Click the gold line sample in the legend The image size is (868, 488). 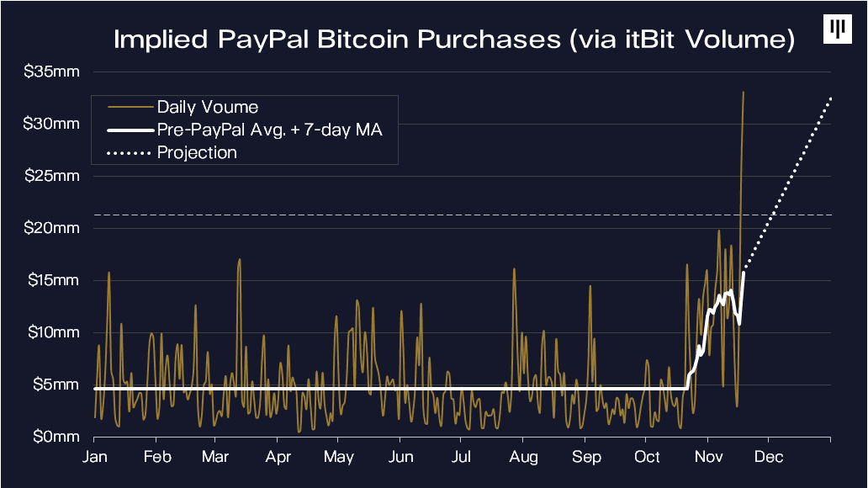click(129, 108)
